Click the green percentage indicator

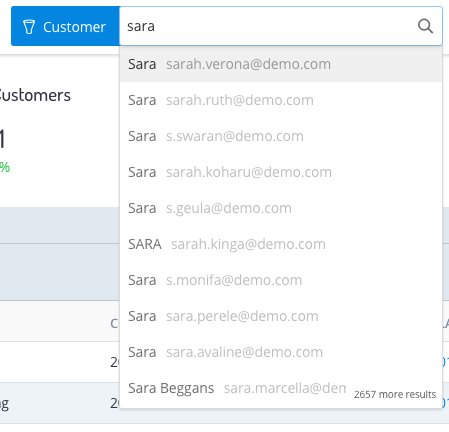coord(5,167)
